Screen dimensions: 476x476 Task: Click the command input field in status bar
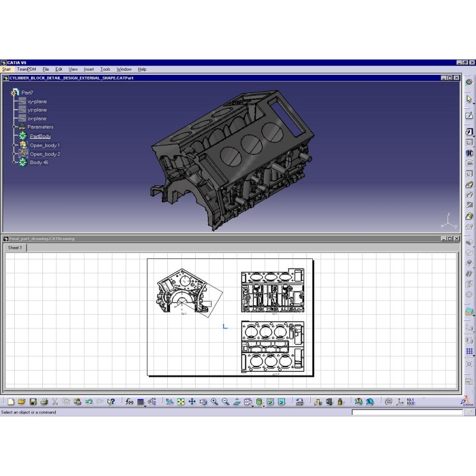(407, 412)
